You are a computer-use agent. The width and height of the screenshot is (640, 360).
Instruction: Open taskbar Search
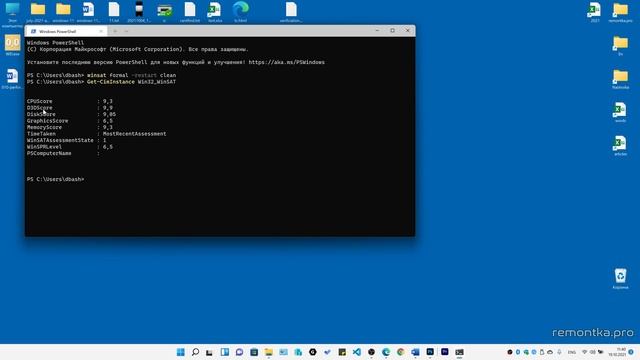click(x=195, y=352)
